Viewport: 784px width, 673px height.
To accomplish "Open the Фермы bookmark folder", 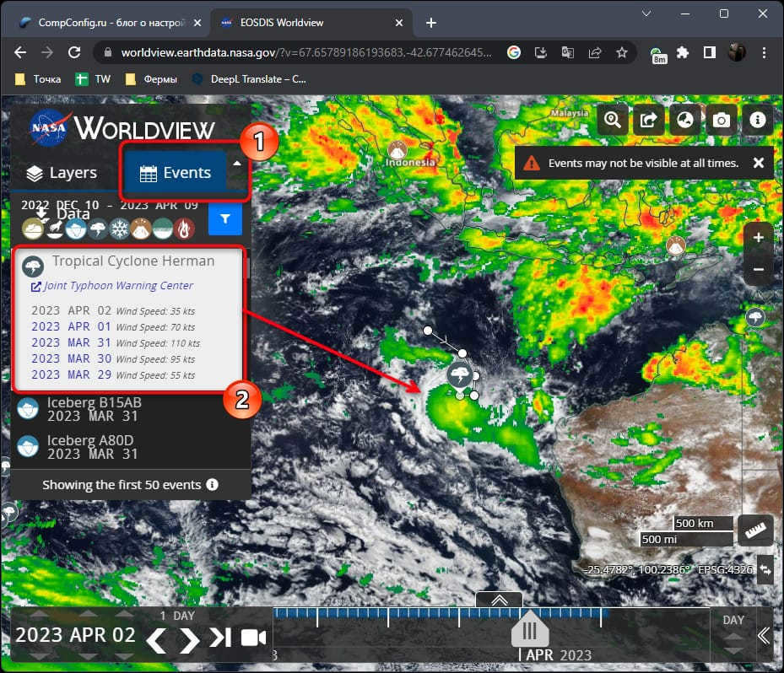I will tap(151, 79).
